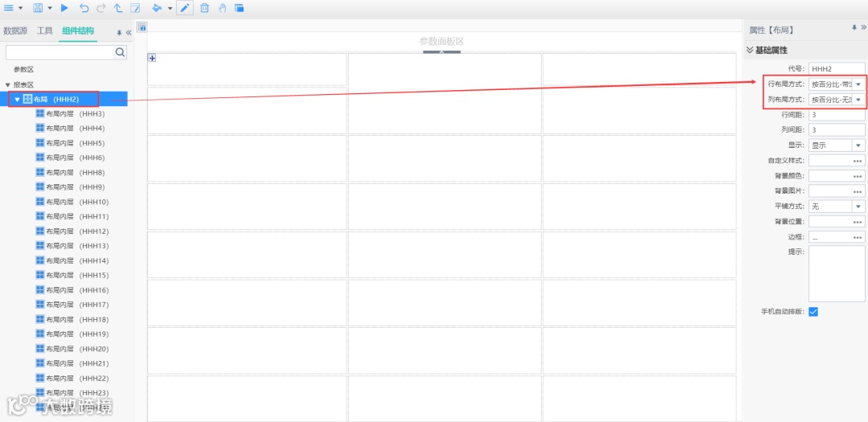The width and height of the screenshot is (868, 422).
Task: Open the hamburger main menu icon
Action: pos(9,8)
